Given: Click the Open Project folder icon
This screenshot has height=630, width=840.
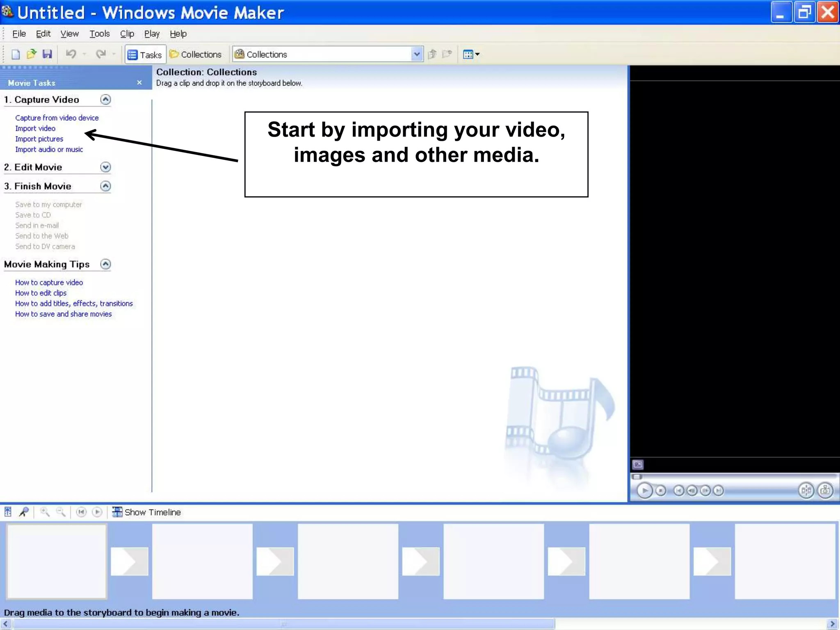Looking at the screenshot, I should tap(31, 54).
